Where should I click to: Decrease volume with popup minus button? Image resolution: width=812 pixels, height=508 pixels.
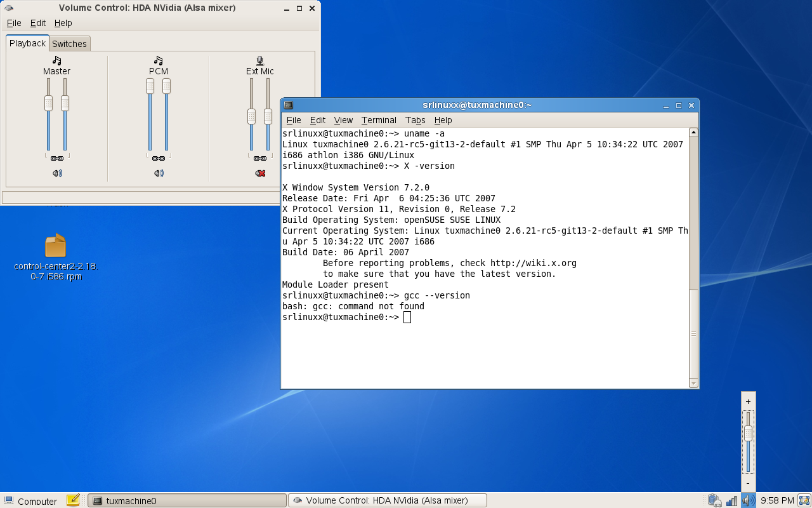(x=749, y=484)
